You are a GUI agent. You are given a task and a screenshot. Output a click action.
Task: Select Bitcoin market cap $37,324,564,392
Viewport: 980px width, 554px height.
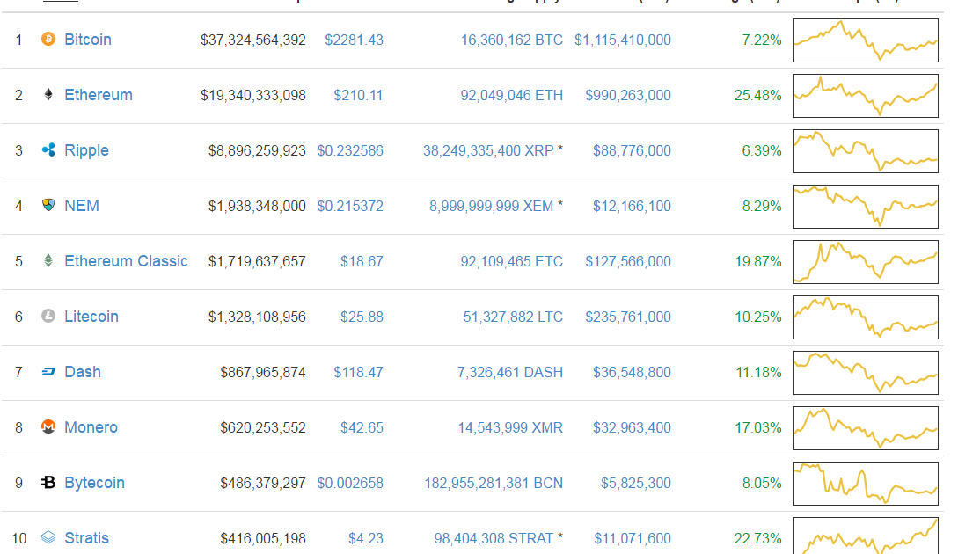coord(253,40)
